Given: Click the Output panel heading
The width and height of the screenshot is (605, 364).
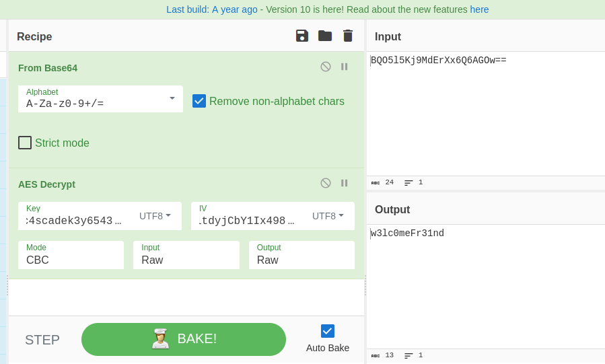Looking at the screenshot, I should pos(392,209).
